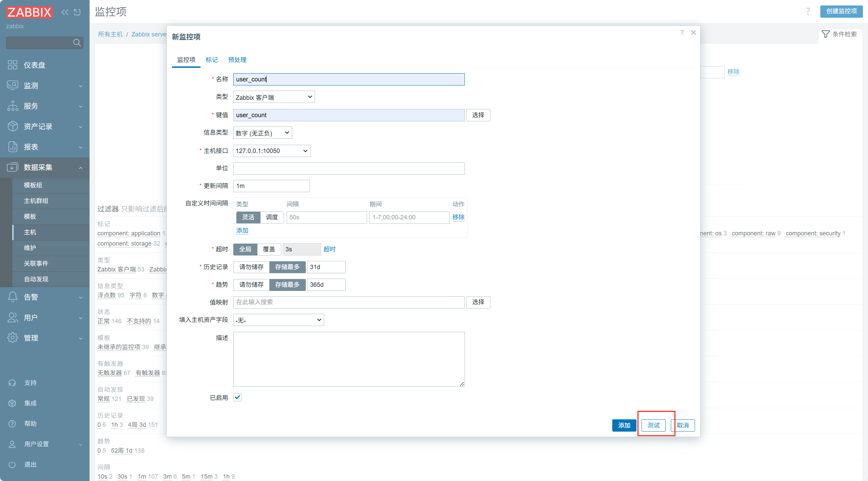Click the 用户设置 person icon
Screen dimensions: 868x481
point(12,444)
